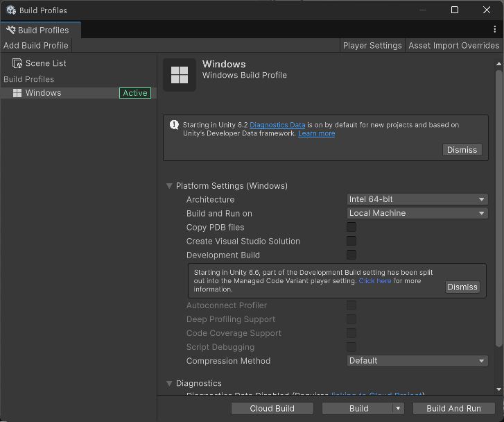504x422 pixels.
Task: Select the Windows build profile row
Action: [78, 93]
